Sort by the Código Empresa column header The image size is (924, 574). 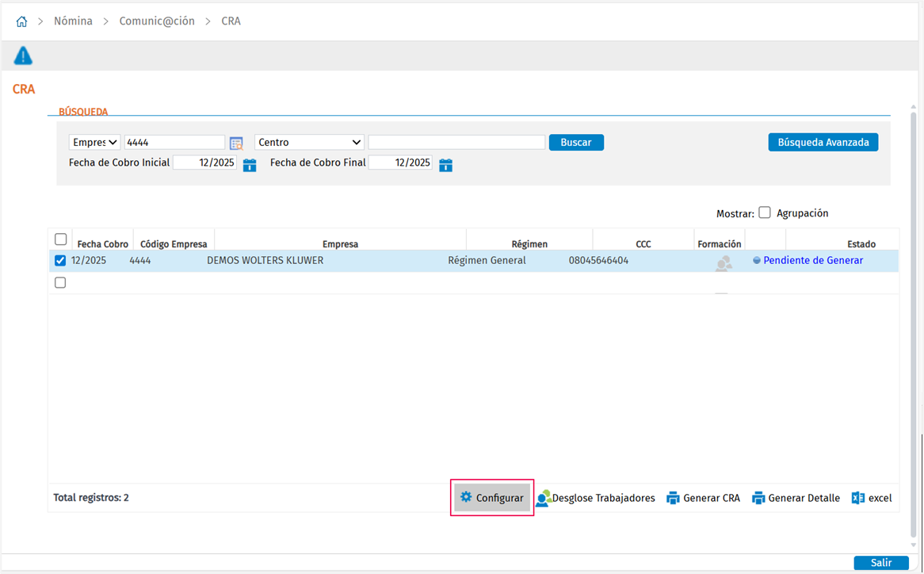[174, 244]
